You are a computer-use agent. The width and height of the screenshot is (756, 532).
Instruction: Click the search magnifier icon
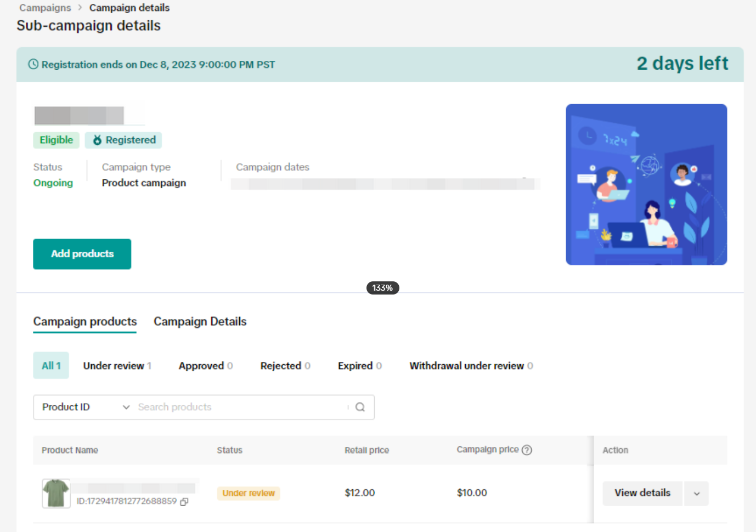360,407
